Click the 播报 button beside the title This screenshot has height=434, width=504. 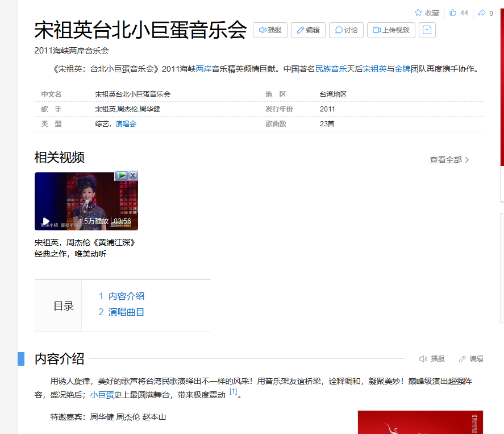tap(270, 30)
